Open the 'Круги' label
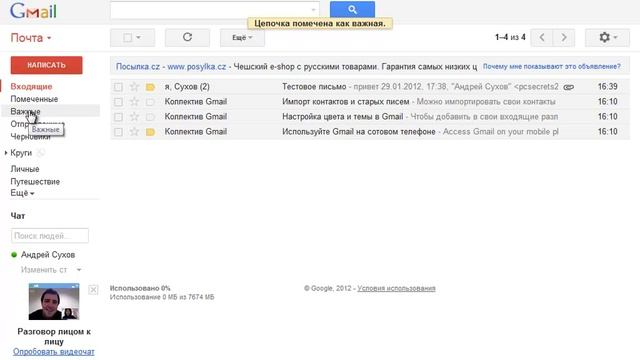This screenshot has width=640, height=360. (21, 153)
